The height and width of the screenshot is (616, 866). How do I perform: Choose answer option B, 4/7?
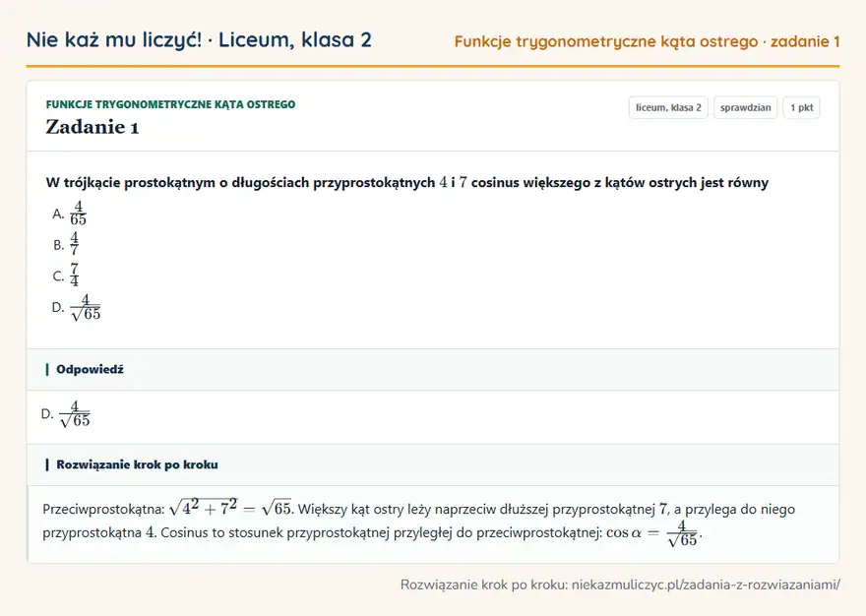click(x=66, y=244)
